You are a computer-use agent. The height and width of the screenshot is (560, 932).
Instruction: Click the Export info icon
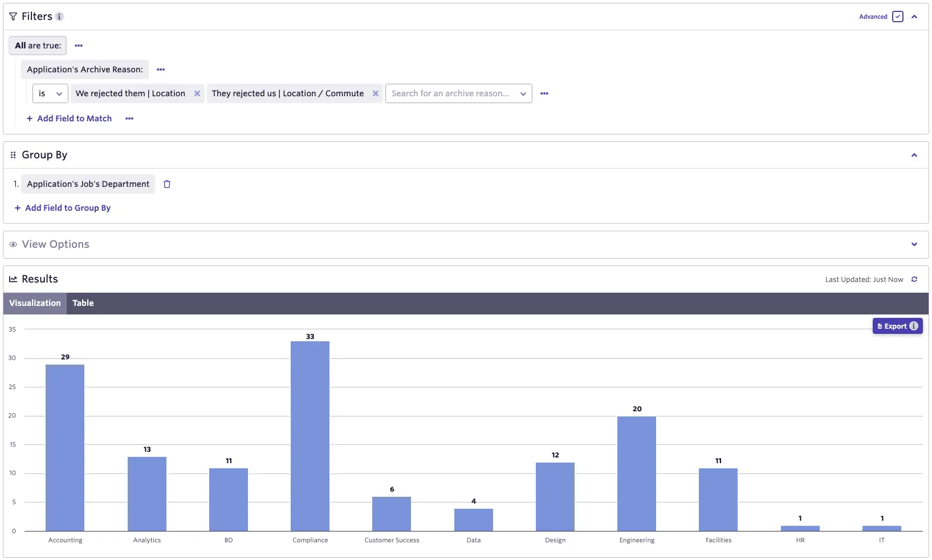tap(914, 326)
